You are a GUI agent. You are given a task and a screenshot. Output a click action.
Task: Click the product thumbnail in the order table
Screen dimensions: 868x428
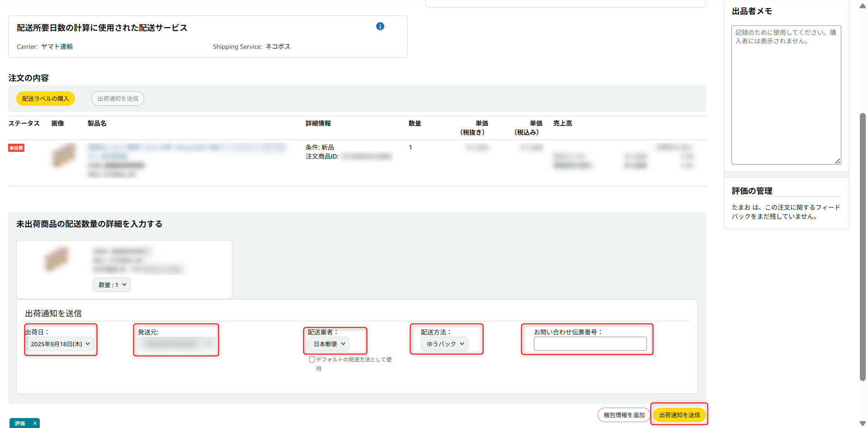64,156
